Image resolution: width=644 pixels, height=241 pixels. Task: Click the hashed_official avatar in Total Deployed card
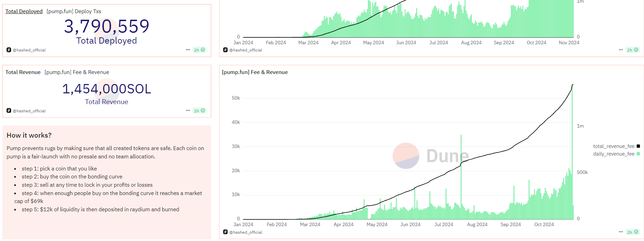[x=9, y=50]
